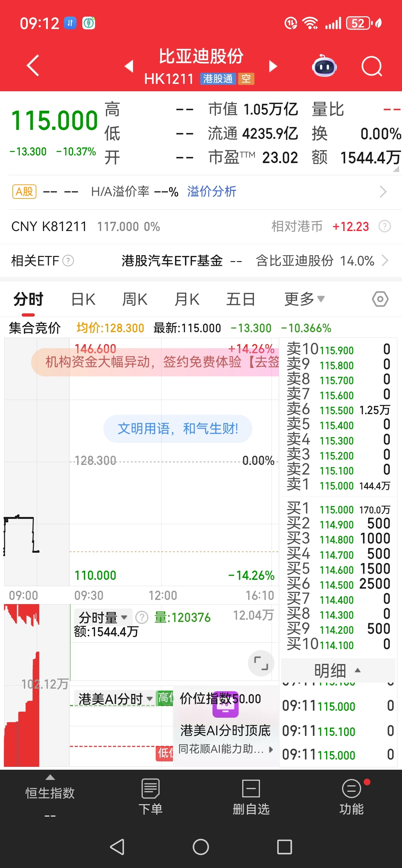Remove stock via 删自选

(x=251, y=797)
